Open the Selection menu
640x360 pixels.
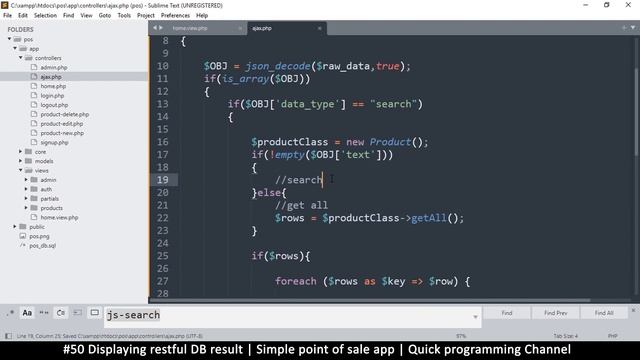click(45, 16)
